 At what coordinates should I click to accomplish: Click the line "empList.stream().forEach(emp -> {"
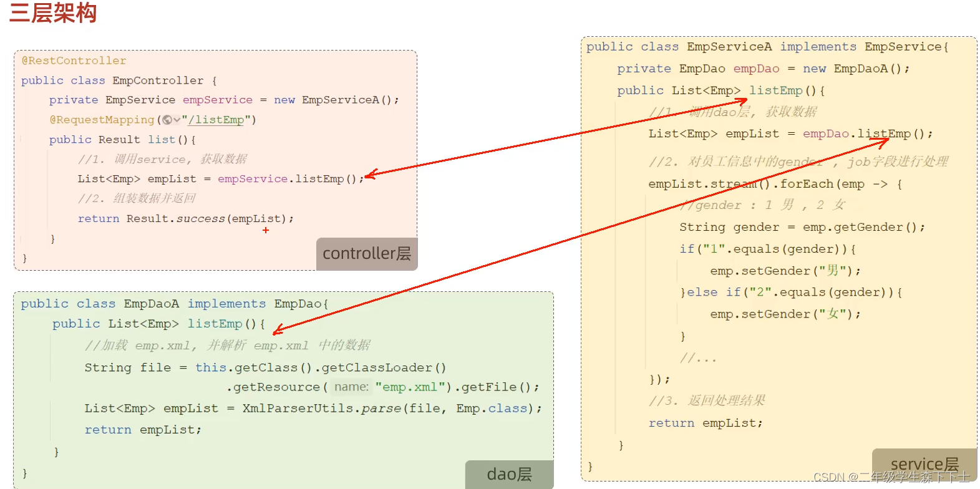775,184
